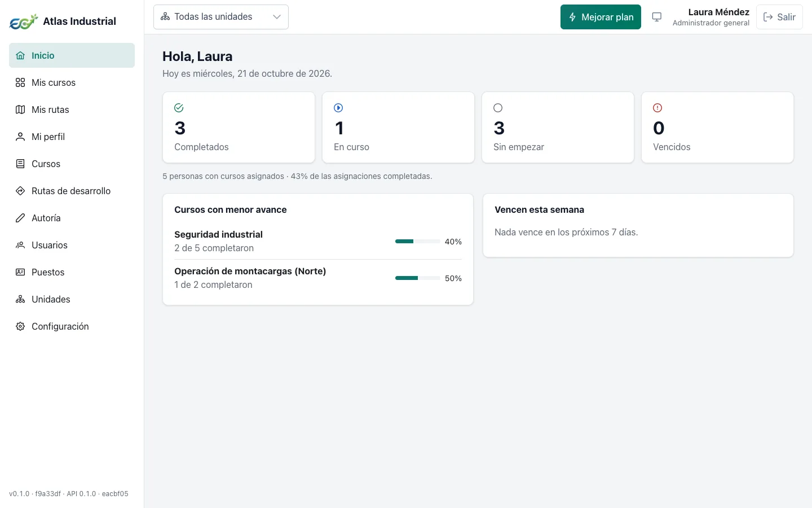Click the Mejorar plan button

click(601, 17)
